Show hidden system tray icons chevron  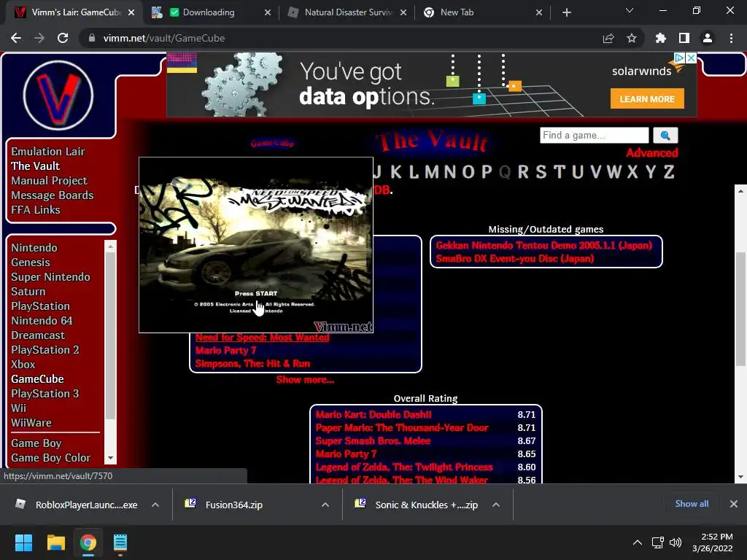point(638,542)
